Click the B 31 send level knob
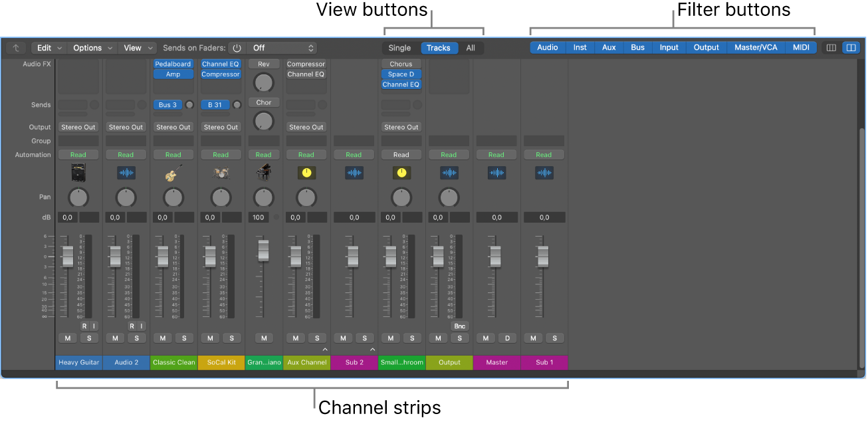868x426 pixels. click(x=237, y=105)
